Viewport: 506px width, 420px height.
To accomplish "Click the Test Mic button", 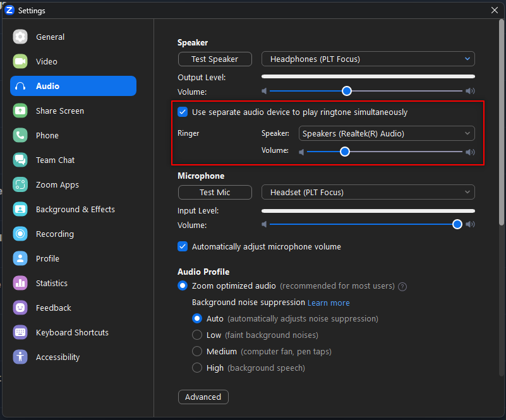I will (215, 192).
